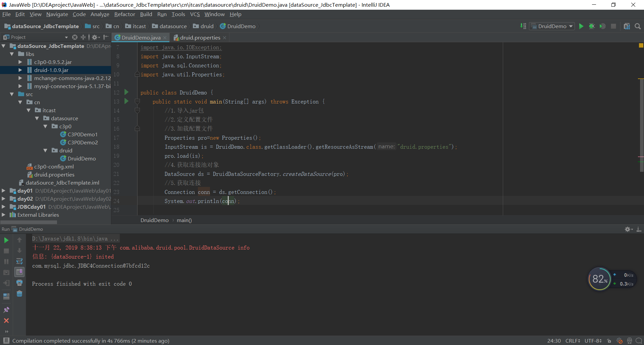Click the editor vertical scrollbar
Image resolution: width=644 pixels, height=345 pixels.
coord(641,125)
